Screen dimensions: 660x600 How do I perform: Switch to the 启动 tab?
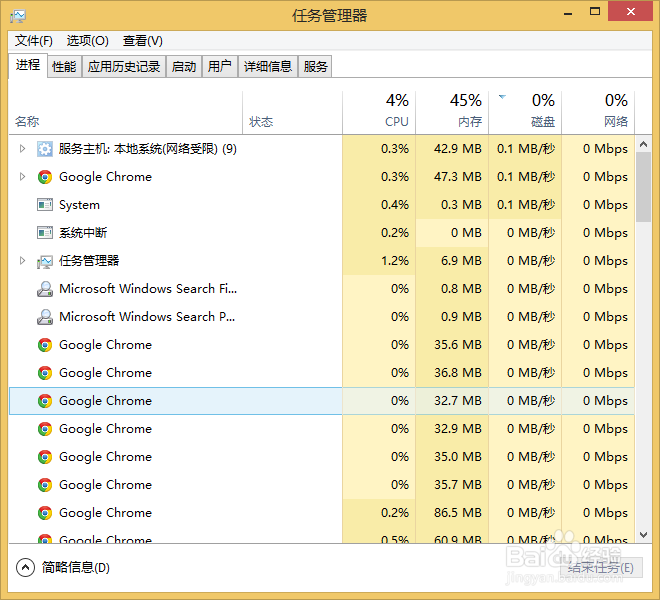coord(184,67)
